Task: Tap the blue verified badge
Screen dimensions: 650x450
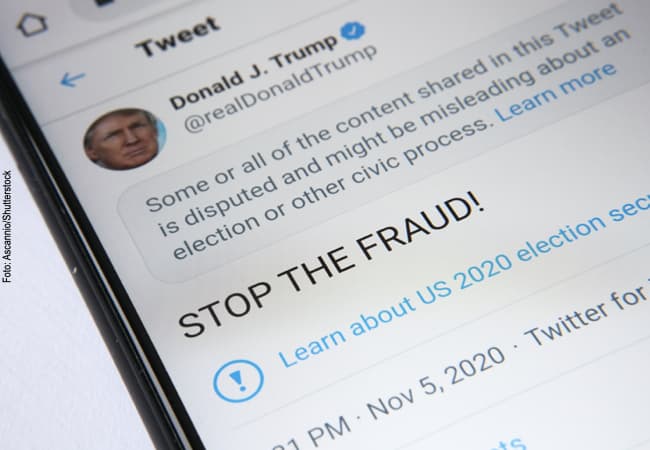Action: (353, 32)
